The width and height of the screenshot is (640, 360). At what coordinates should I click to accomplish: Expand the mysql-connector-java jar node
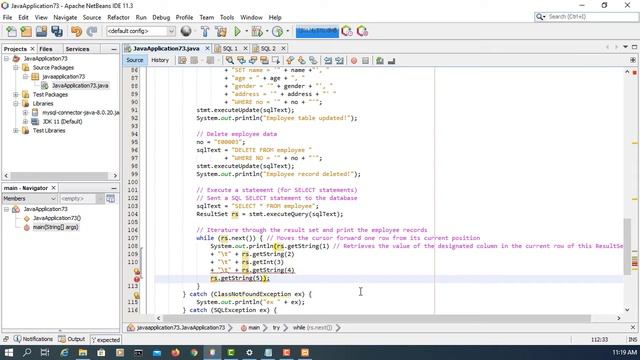(25, 113)
